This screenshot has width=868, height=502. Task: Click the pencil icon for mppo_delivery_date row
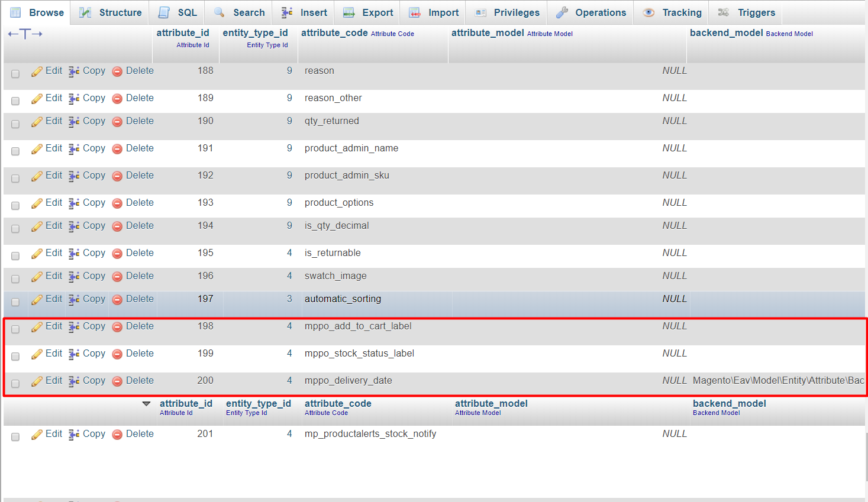click(37, 381)
